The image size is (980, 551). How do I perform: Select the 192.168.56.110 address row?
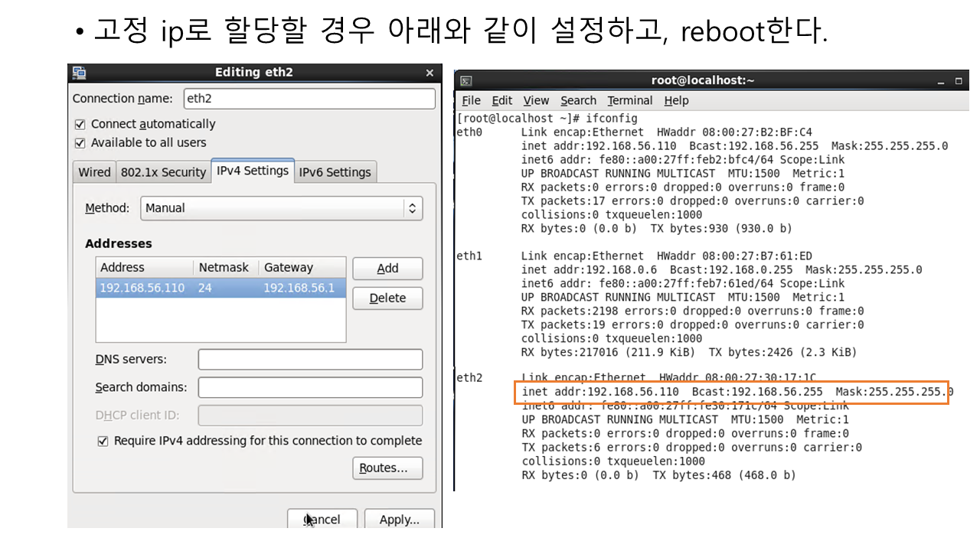tap(220, 289)
